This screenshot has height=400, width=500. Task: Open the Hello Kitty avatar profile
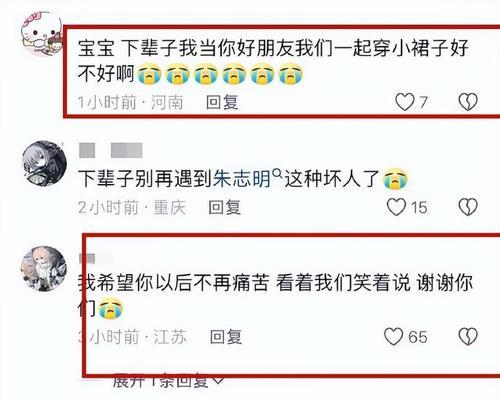tap(42, 33)
